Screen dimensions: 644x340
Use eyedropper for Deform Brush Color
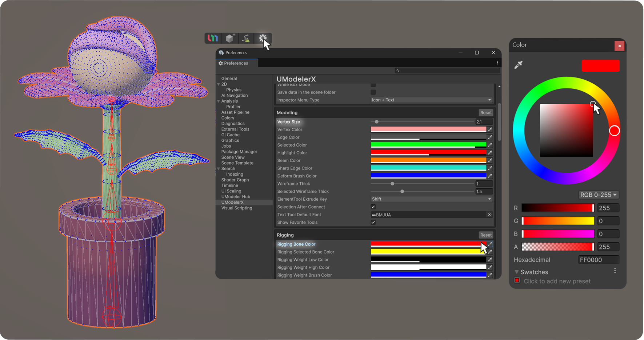click(490, 176)
